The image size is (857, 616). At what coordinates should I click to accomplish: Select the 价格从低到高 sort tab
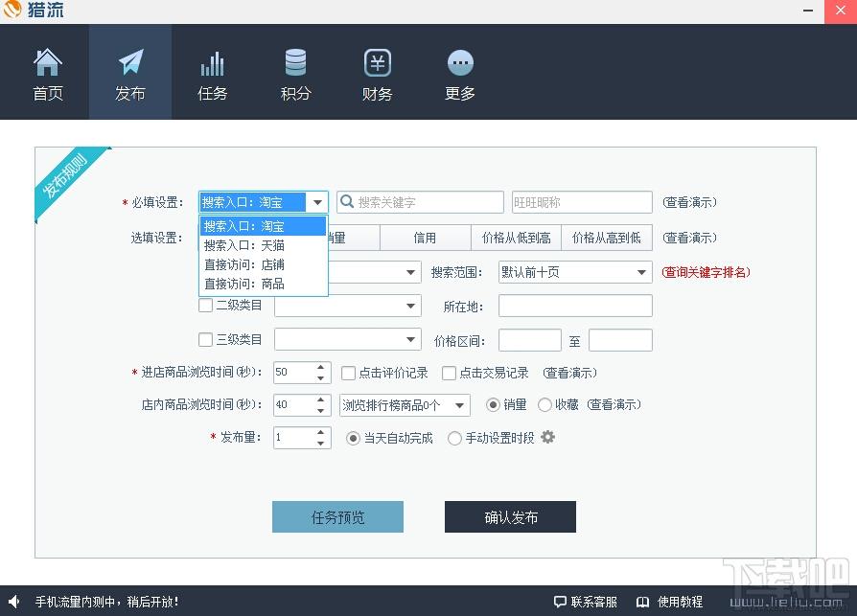pos(516,239)
